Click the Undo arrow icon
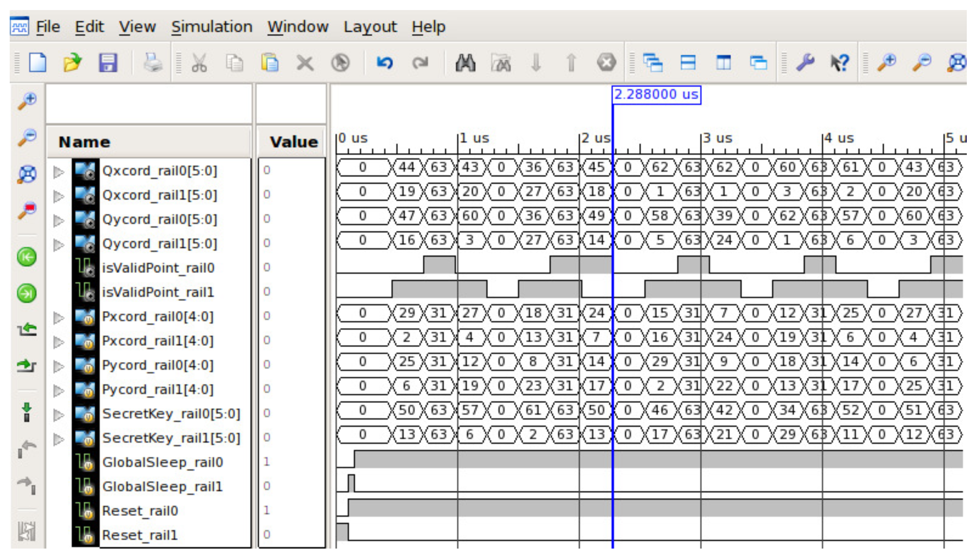980x560 pixels. coord(385,63)
